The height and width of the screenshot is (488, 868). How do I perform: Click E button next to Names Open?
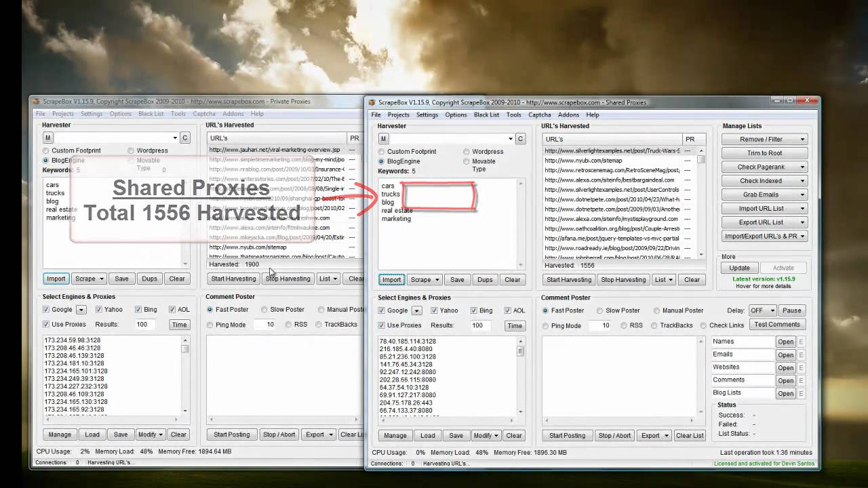click(801, 342)
